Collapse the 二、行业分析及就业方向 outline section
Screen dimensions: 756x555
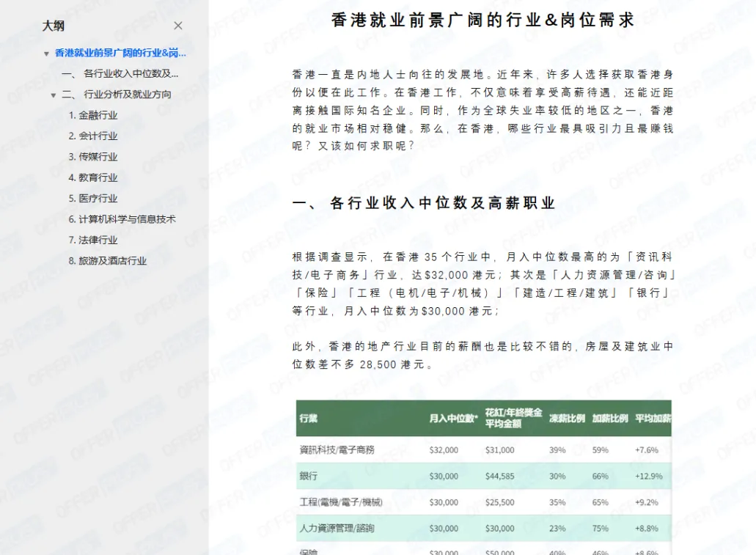pos(52,94)
